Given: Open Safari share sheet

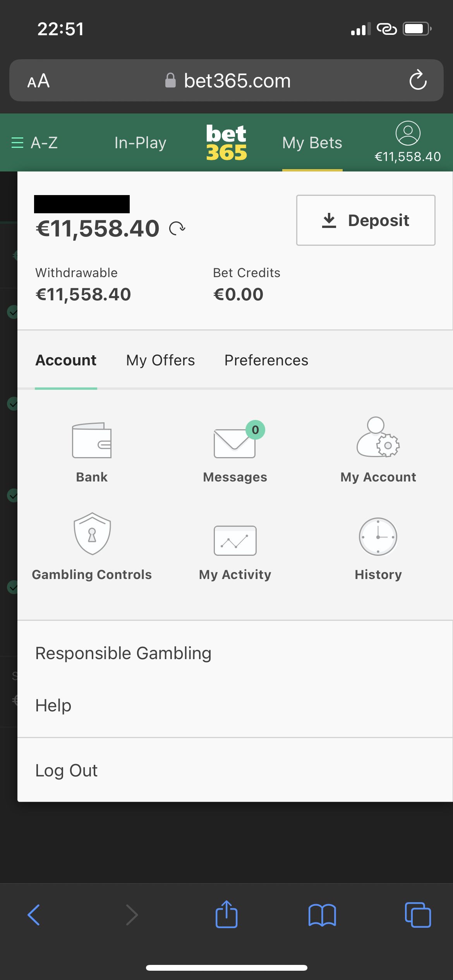Looking at the screenshot, I should point(226,915).
